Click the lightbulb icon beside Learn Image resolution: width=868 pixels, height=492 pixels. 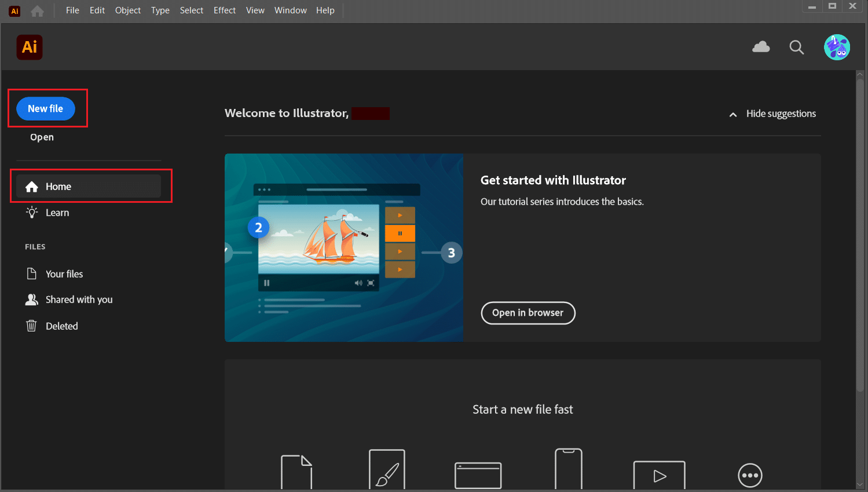tap(32, 212)
